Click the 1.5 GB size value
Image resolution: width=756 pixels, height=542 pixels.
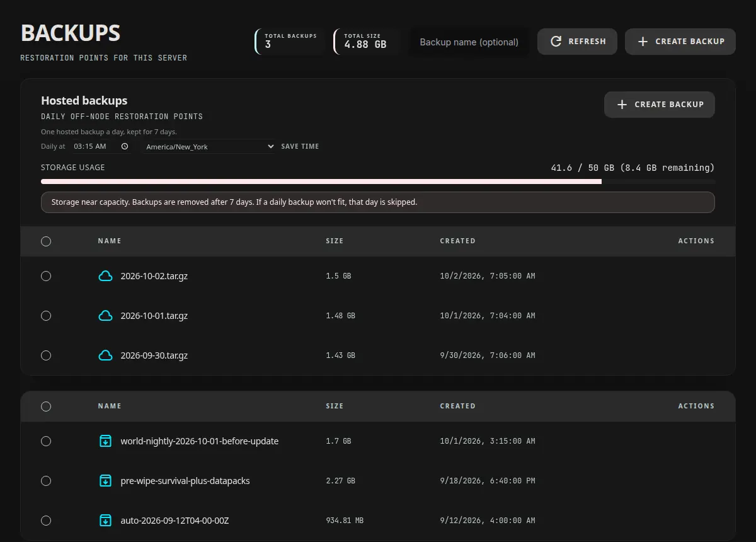pyautogui.click(x=338, y=276)
